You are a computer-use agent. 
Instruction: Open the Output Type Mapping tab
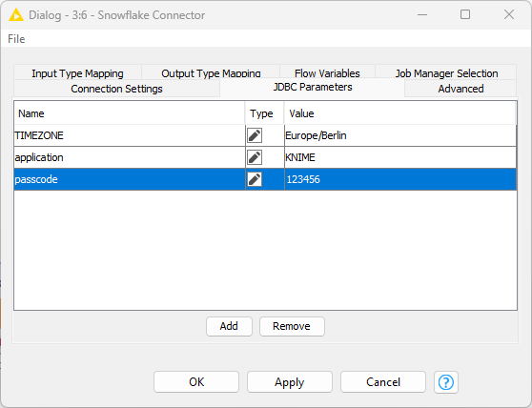pyautogui.click(x=211, y=72)
